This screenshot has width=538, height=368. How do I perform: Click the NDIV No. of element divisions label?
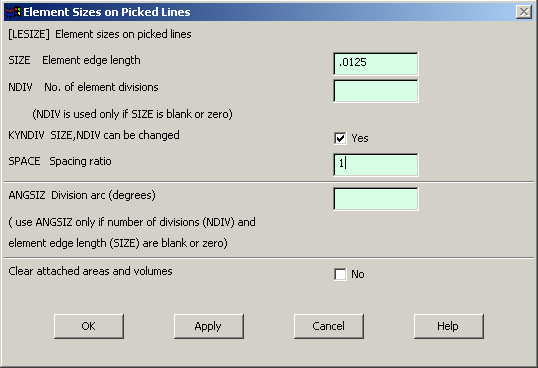click(83, 87)
